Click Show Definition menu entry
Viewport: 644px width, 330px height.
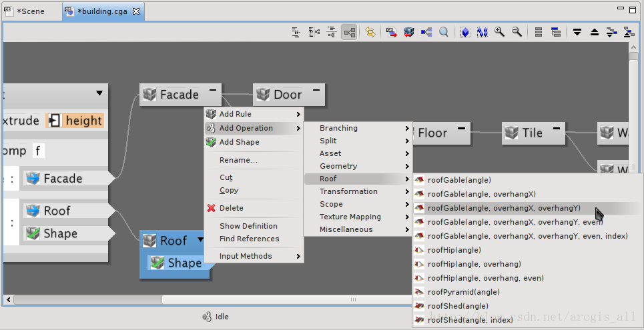pyautogui.click(x=254, y=226)
